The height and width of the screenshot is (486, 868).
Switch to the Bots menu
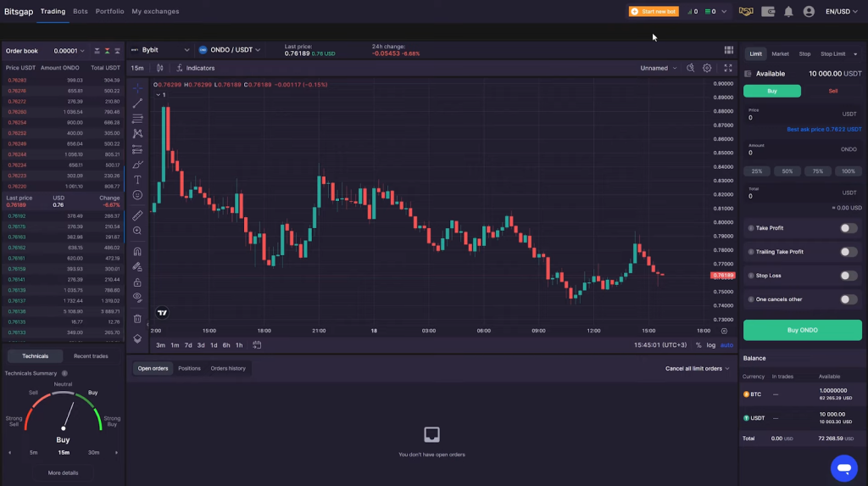81,12
